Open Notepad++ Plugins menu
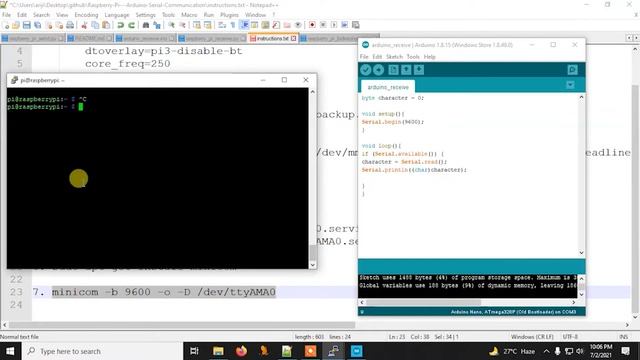640x360 pixels. click(x=229, y=15)
